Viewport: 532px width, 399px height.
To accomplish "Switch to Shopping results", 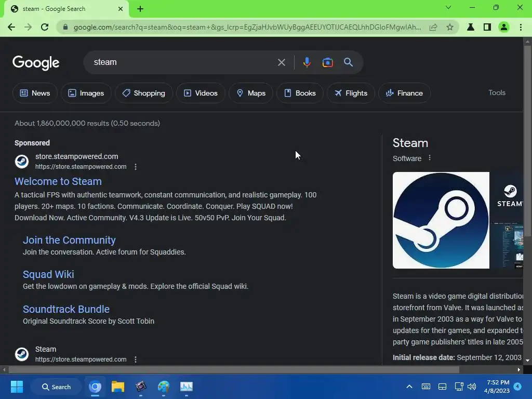I will pos(144,93).
